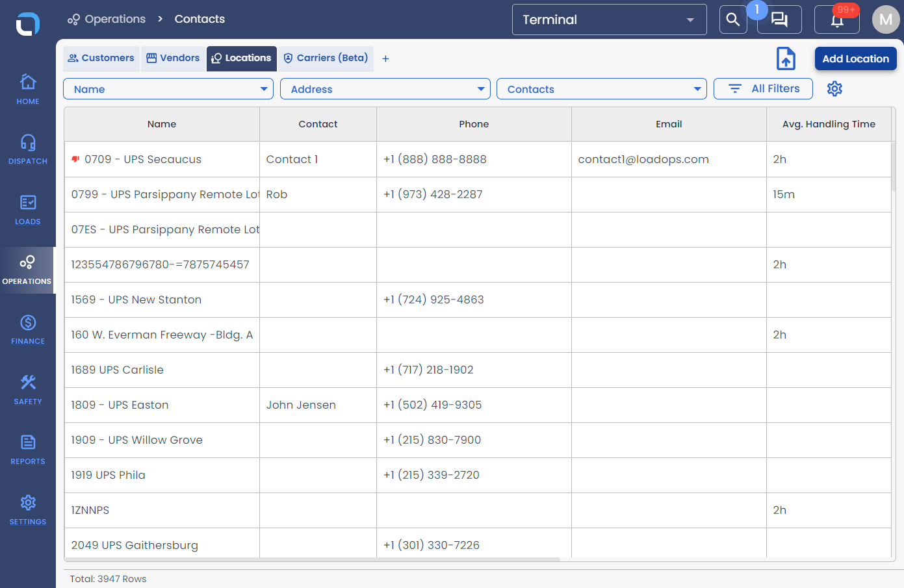This screenshot has height=588, width=904.
Task: Expand the Address filter dropdown
Action: (385, 89)
